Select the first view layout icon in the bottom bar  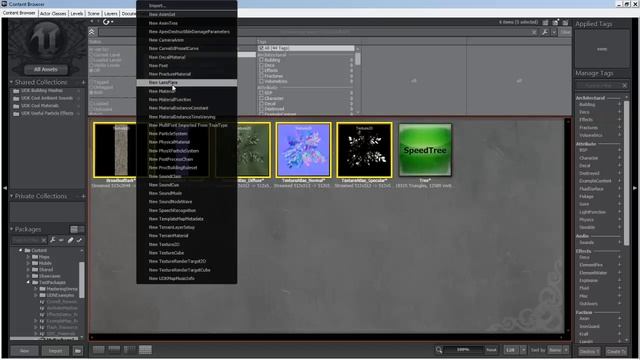point(98,349)
